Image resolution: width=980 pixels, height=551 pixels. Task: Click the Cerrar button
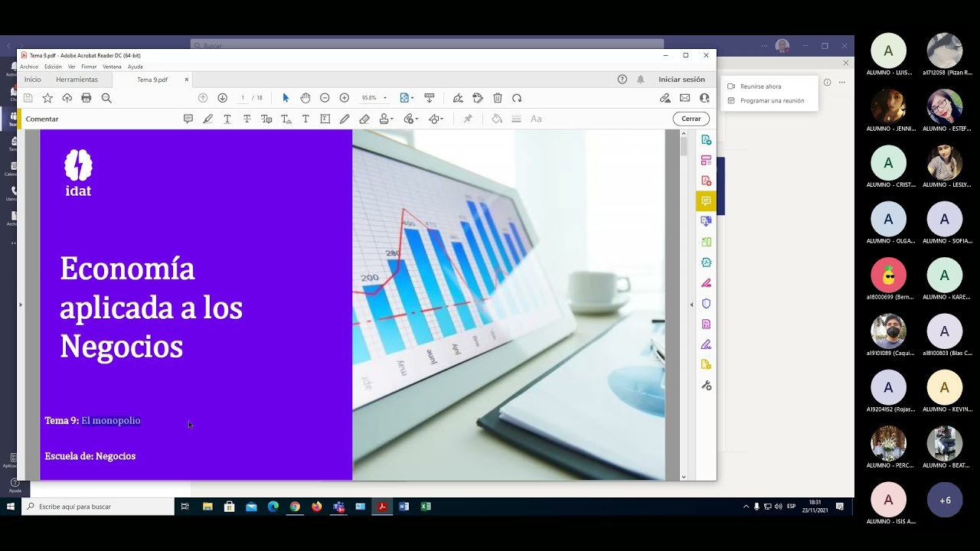click(691, 119)
